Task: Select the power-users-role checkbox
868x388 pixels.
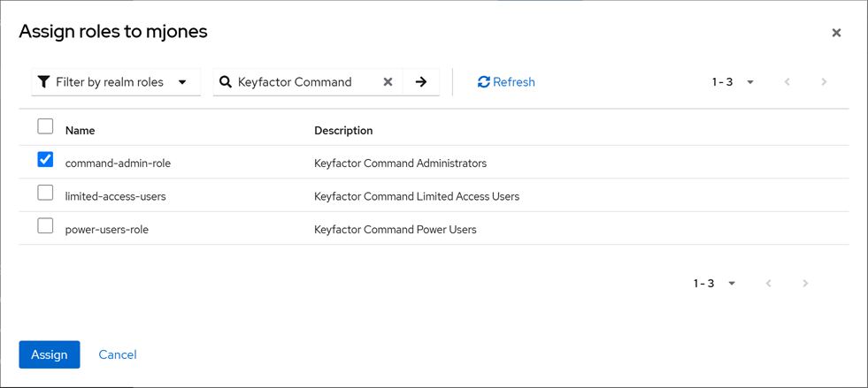Action: click(x=45, y=226)
